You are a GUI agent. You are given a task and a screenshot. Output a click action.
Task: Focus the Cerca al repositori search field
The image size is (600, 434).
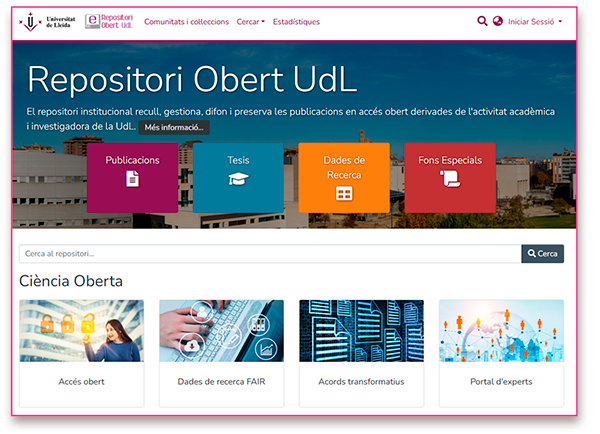tap(270, 254)
